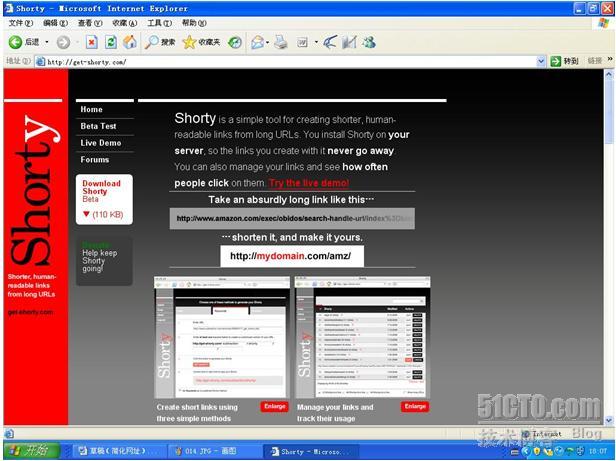Click the Windows Start button (开始)
The height and width of the screenshot is (461, 616).
coord(32,451)
